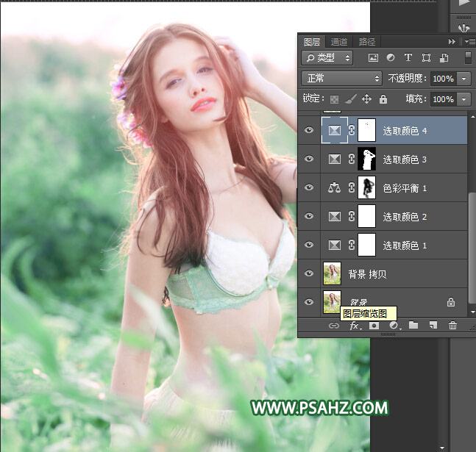The width and height of the screenshot is (476, 452).
Task: Click the adjustment layer filter icon
Action: point(391,57)
